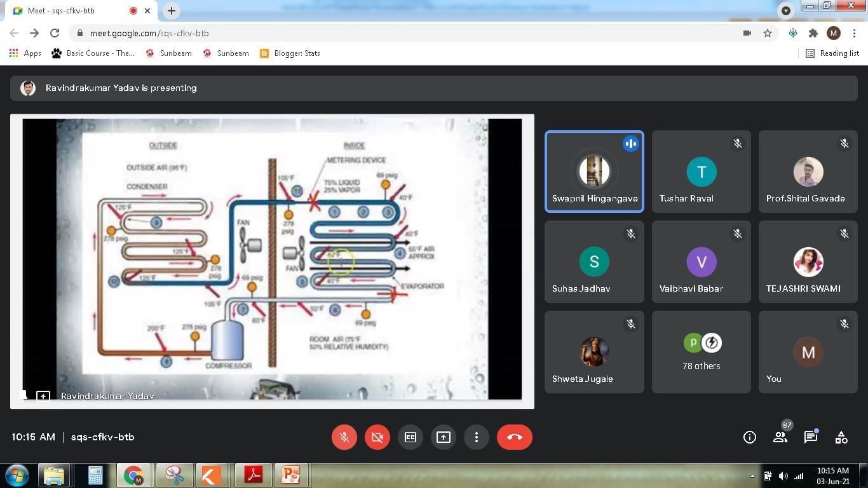Open a new Chrome tab

point(172,11)
